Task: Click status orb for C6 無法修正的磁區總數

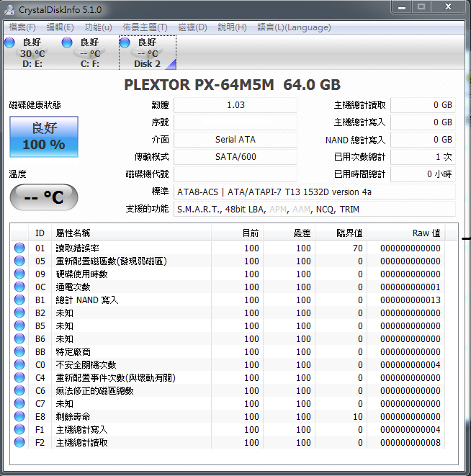Action: pos(19,390)
